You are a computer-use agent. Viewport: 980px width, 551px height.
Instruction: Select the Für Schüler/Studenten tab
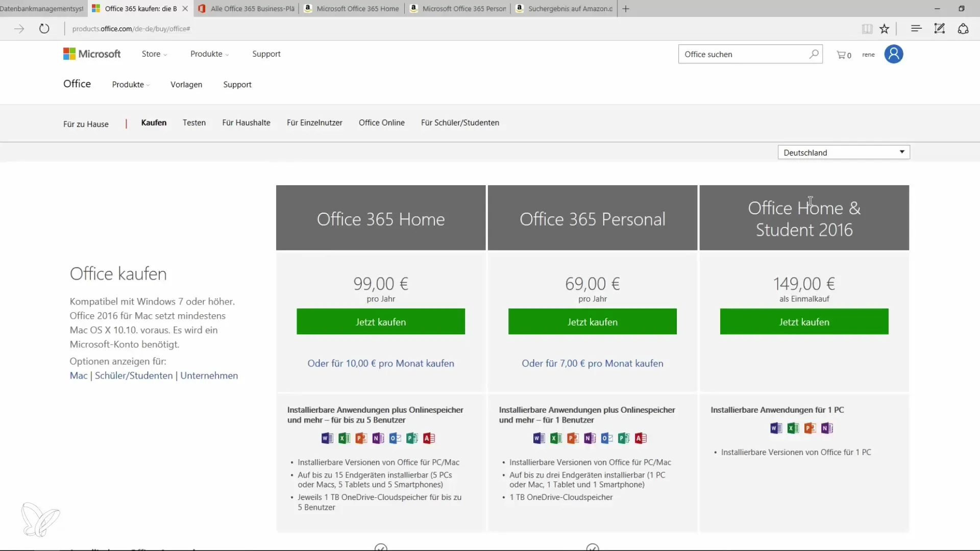click(460, 123)
